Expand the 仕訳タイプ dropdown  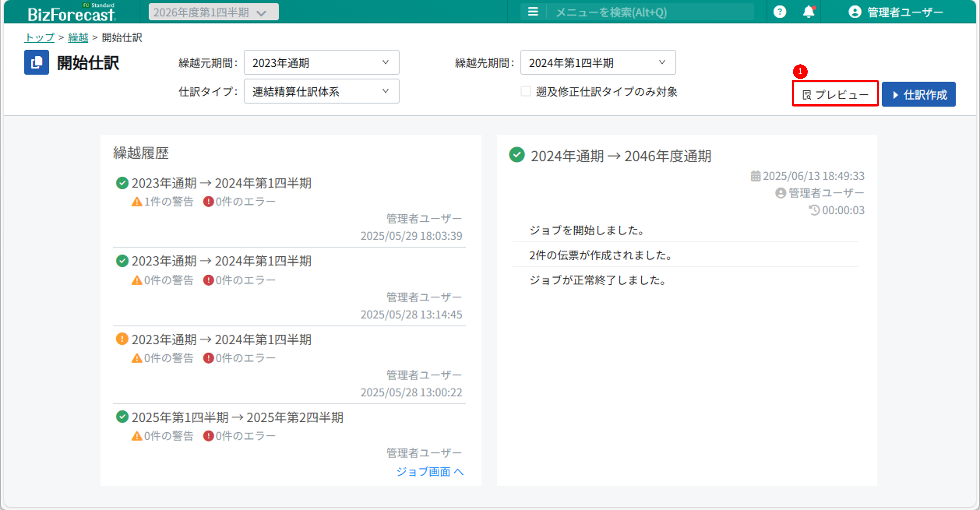pyautogui.click(x=321, y=91)
